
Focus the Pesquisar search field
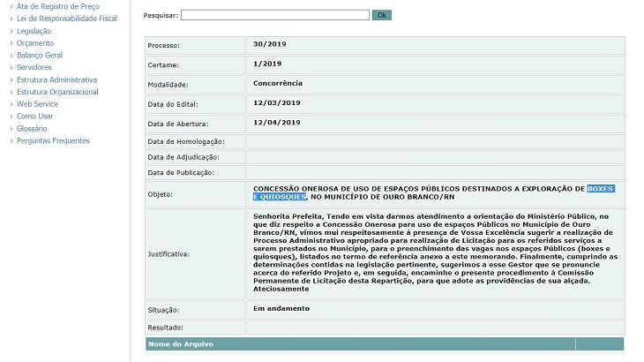coord(275,15)
